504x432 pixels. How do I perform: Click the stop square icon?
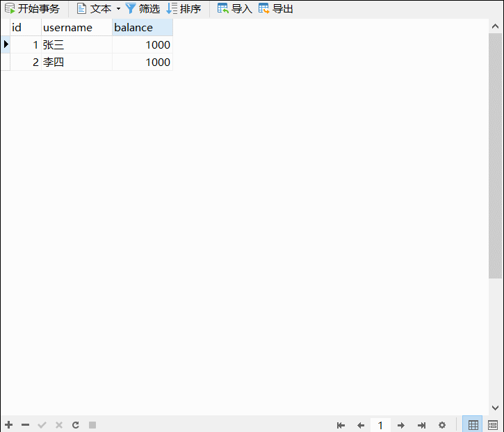(x=92, y=425)
